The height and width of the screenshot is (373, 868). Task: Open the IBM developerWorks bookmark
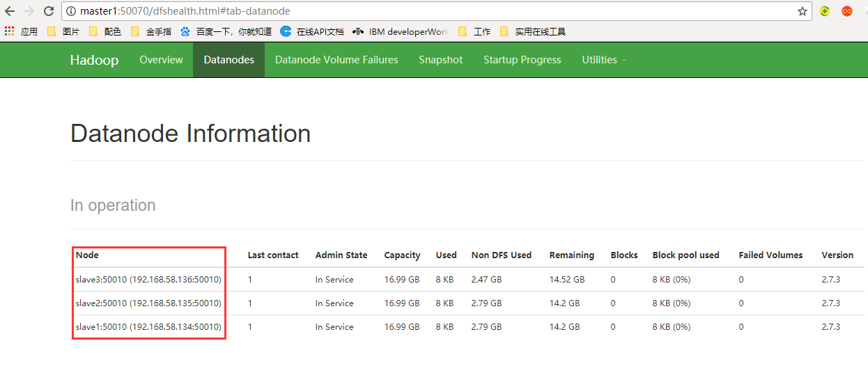400,31
